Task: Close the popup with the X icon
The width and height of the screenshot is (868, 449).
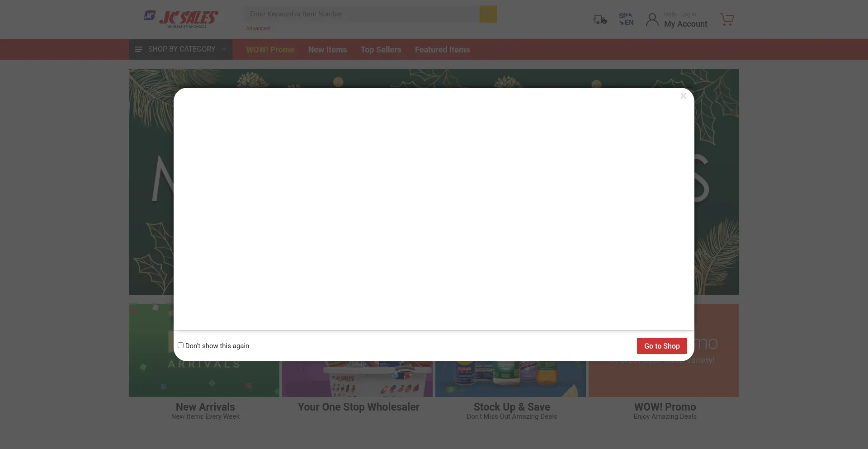Action: 684,96
